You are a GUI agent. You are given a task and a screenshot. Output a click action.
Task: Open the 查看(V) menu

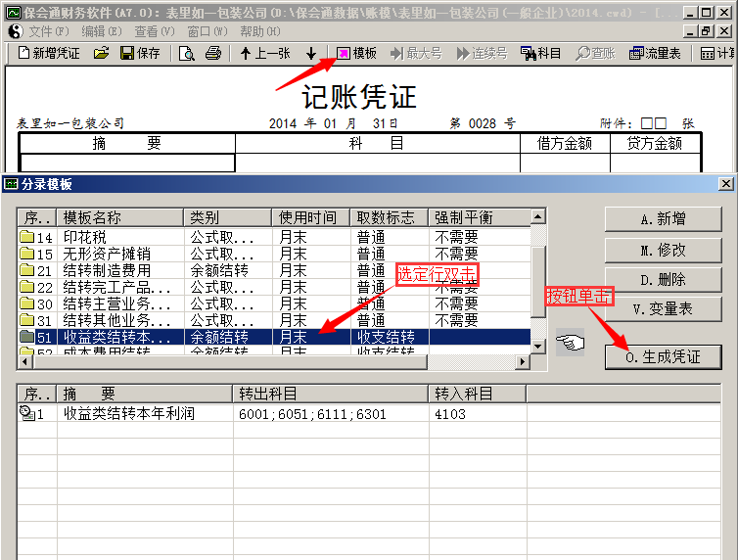pos(155,31)
